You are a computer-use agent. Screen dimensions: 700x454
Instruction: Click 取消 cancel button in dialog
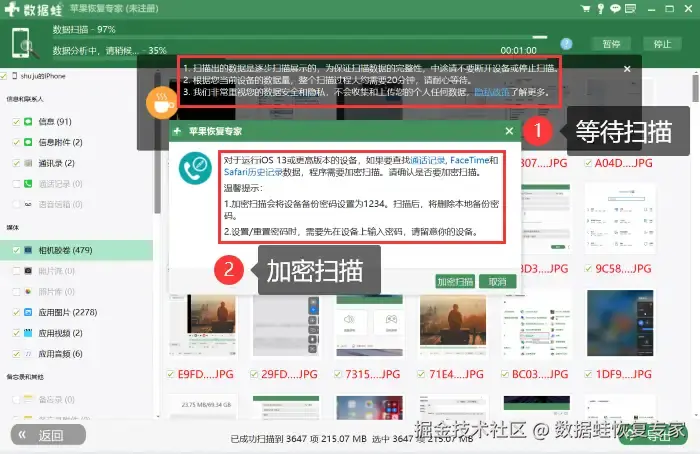[497, 282]
